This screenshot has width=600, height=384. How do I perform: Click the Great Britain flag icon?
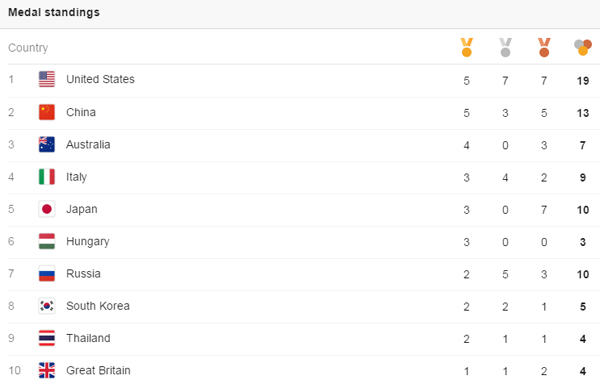(x=47, y=370)
